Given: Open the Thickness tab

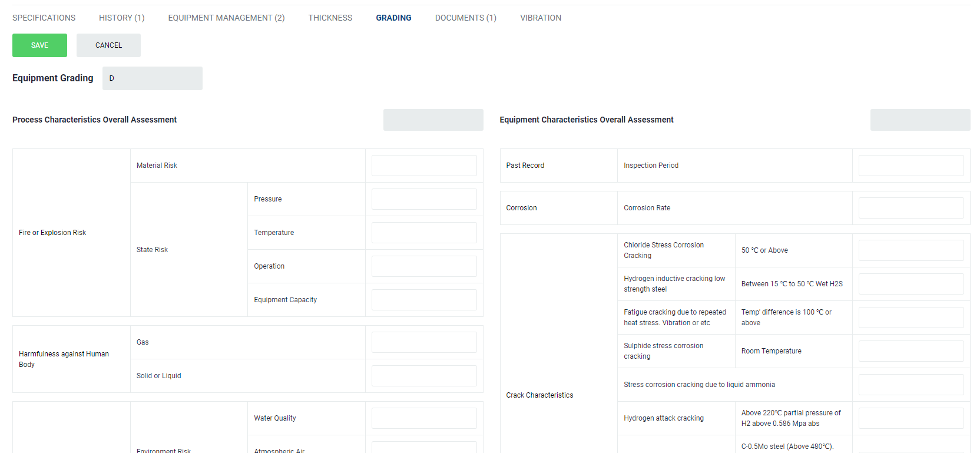Looking at the screenshot, I should 330,18.
